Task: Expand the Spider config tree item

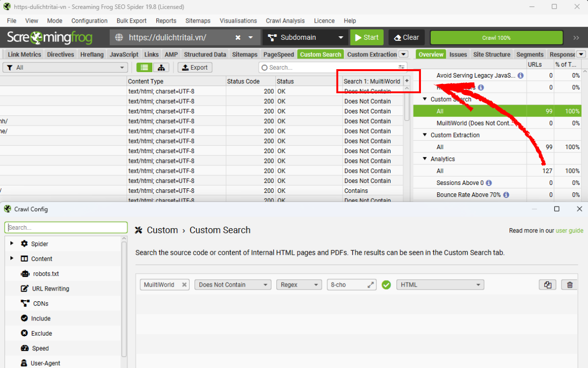Action: tap(12, 244)
